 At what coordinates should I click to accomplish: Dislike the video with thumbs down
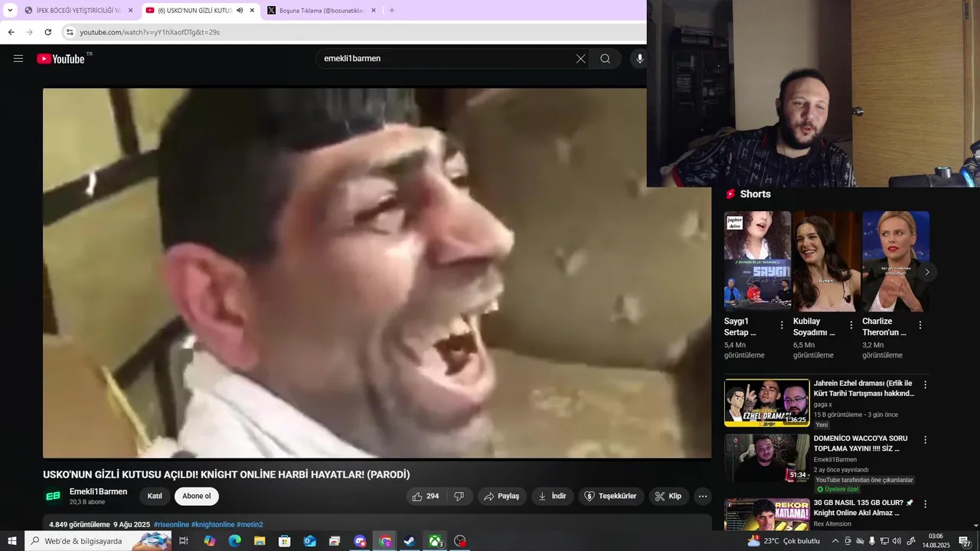coord(459,497)
